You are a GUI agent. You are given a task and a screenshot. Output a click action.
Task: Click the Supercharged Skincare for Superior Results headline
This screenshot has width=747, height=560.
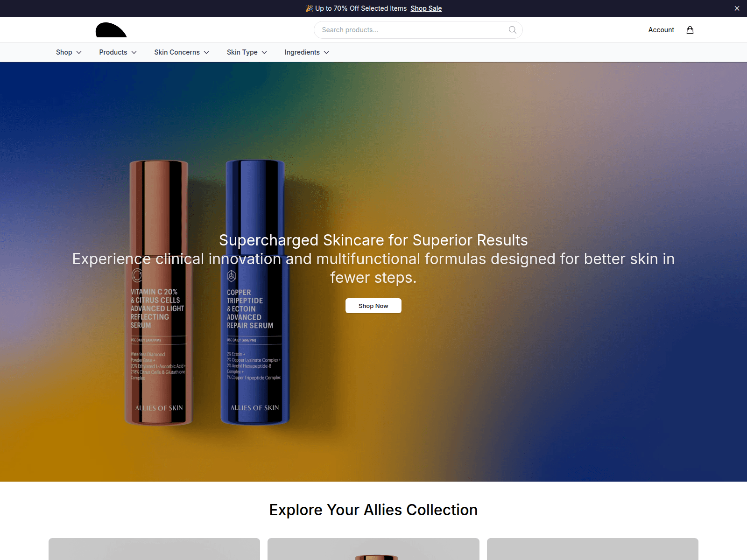pyautogui.click(x=373, y=240)
